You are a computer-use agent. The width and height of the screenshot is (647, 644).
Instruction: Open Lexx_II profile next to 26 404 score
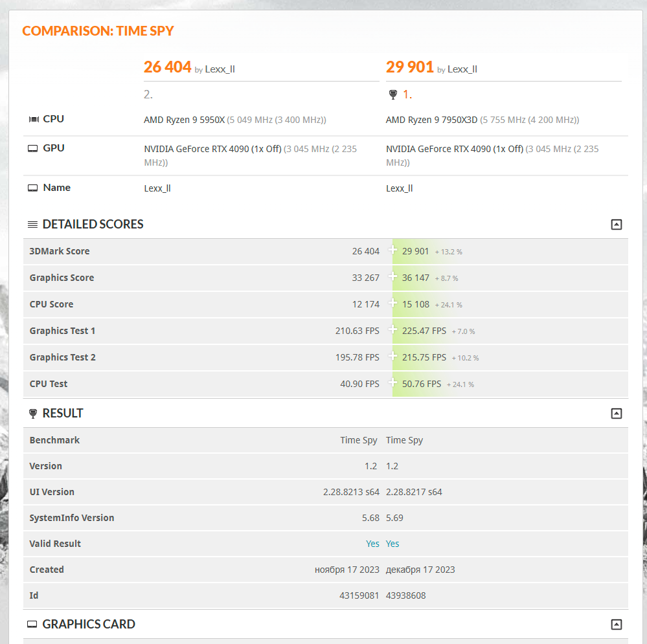click(220, 69)
